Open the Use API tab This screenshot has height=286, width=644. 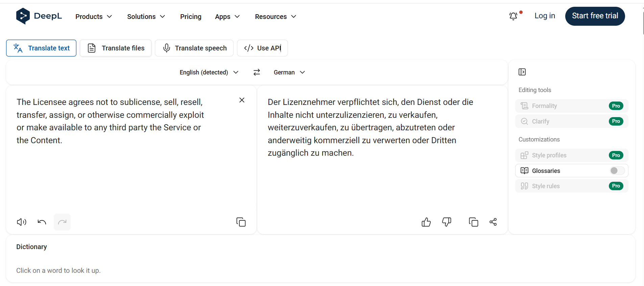click(x=262, y=48)
